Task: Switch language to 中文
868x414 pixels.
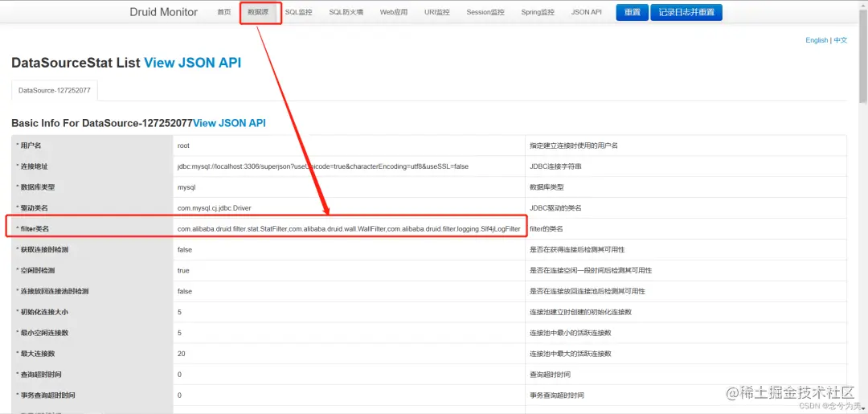Action: click(841, 40)
